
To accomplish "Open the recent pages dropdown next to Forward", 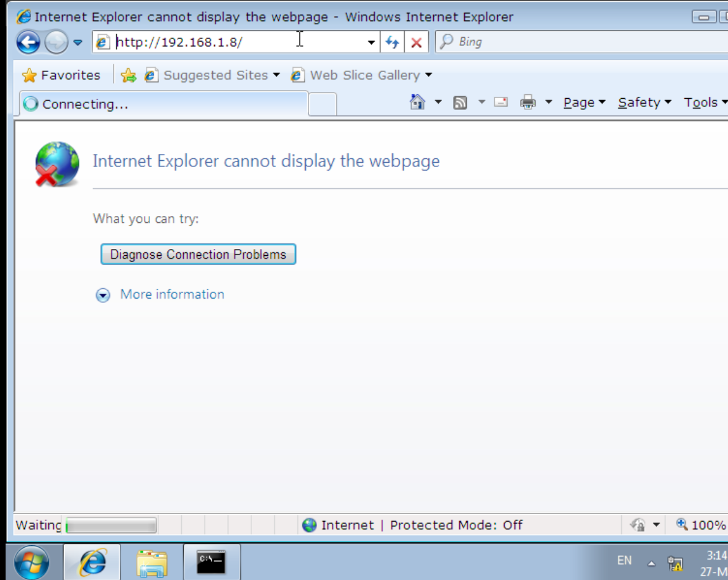I will 78,42.
